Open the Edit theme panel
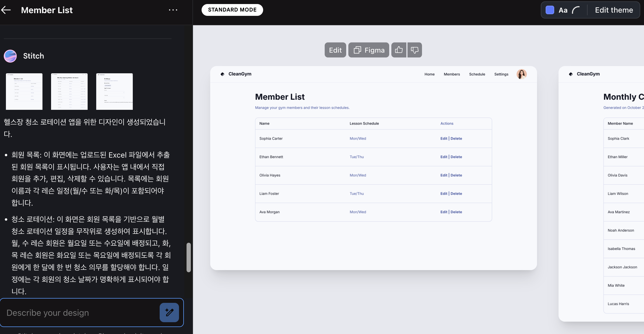644x334 pixels. click(x=614, y=10)
